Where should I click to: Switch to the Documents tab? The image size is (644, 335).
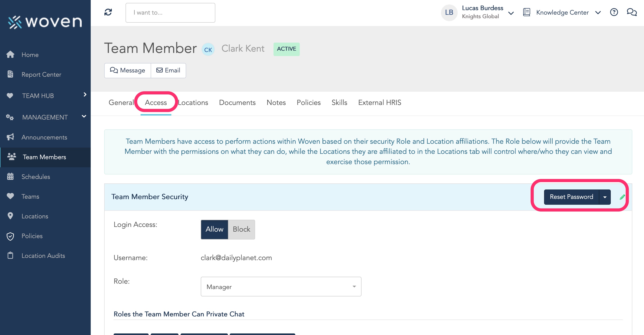[x=237, y=103]
